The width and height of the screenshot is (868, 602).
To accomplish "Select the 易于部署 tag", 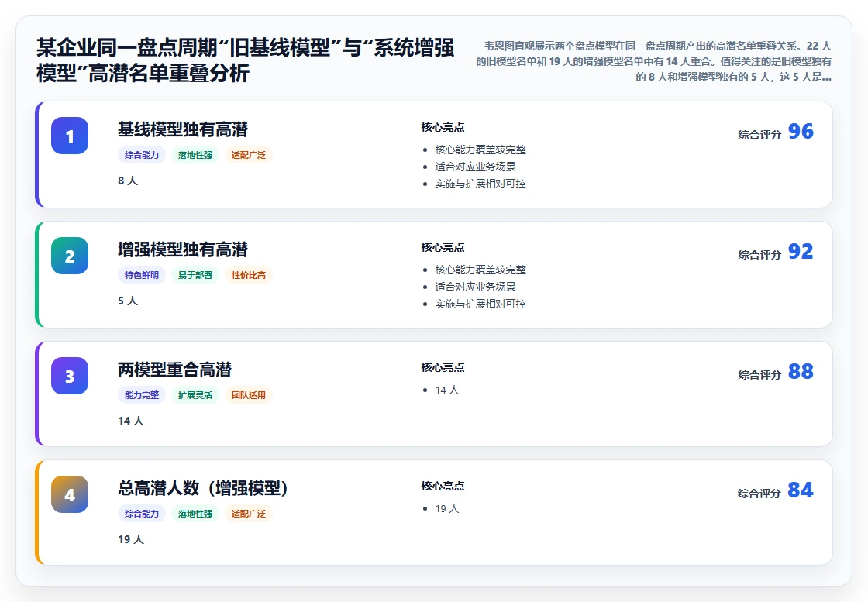I will tap(195, 275).
